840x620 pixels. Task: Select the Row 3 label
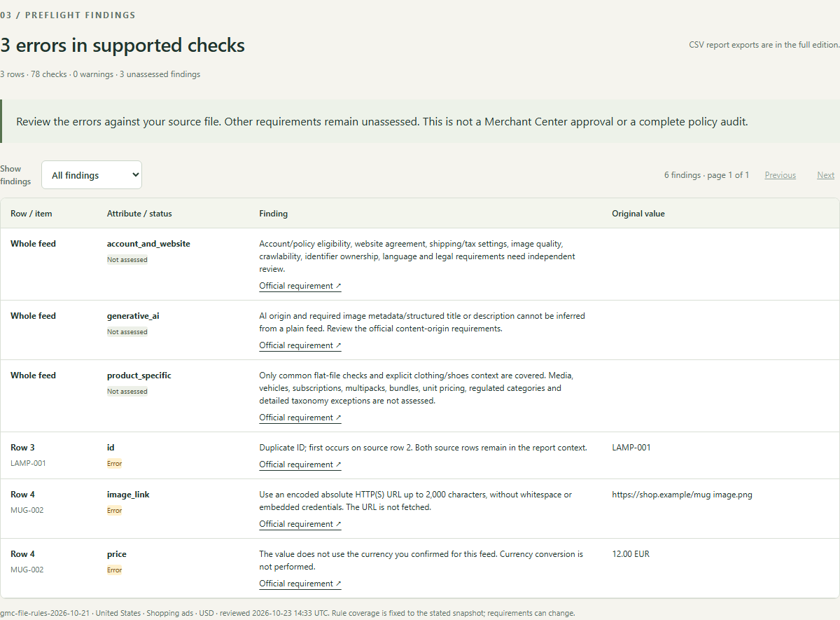(22, 448)
